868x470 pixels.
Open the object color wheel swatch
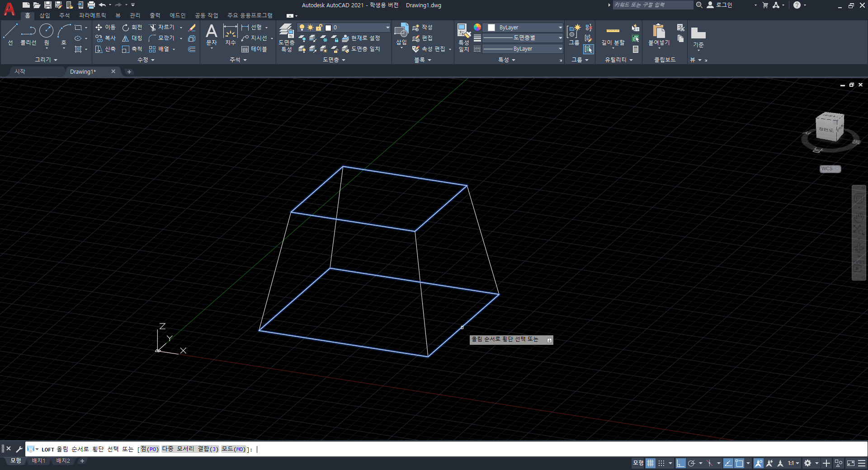pyautogui.click(x=477, y=27)
